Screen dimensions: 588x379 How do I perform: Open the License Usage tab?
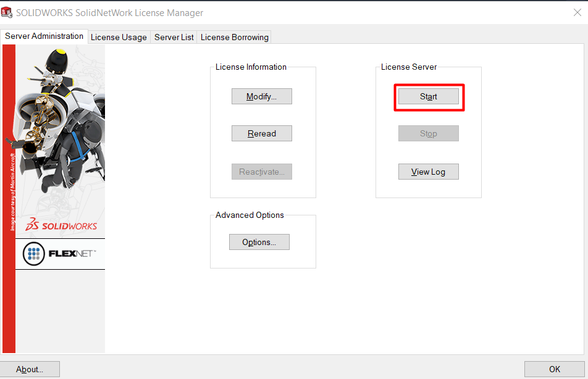119,37
